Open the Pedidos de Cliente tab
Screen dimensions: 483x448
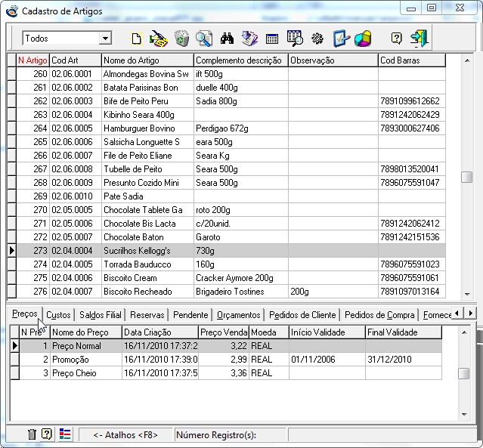(x=302, y=315)
